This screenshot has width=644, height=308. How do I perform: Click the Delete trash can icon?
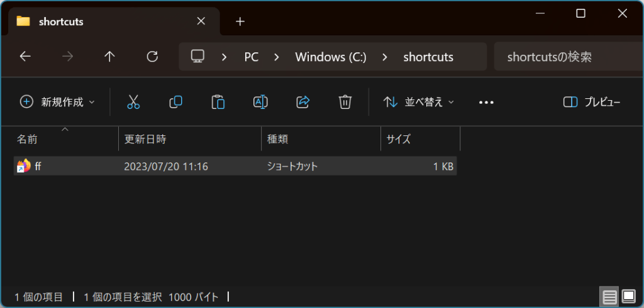tap(345, 102)
